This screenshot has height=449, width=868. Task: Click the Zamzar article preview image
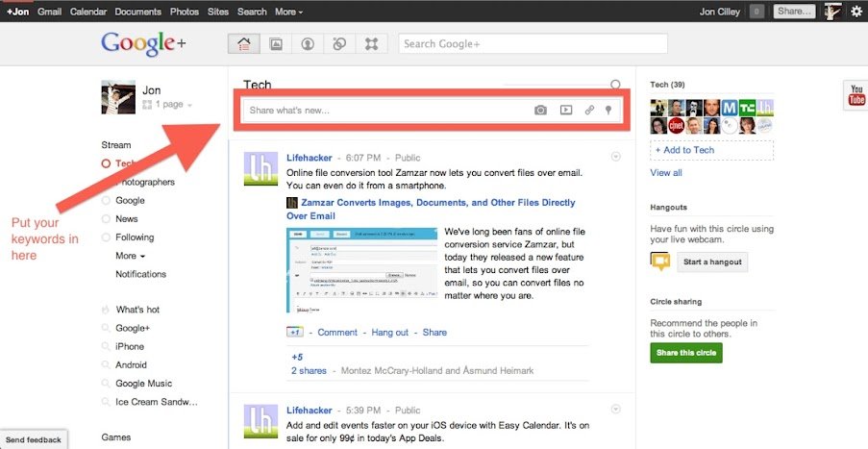pyautogui.click(x=362, y=269)
